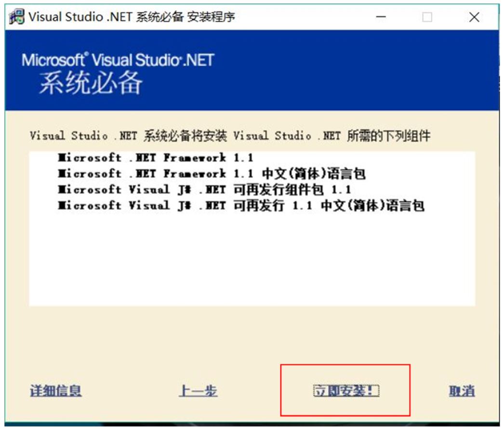Image resolution: width=504 pixels, height=429 pixels.
Task: Go back with the 上一步 link
Action: [198, 391]
